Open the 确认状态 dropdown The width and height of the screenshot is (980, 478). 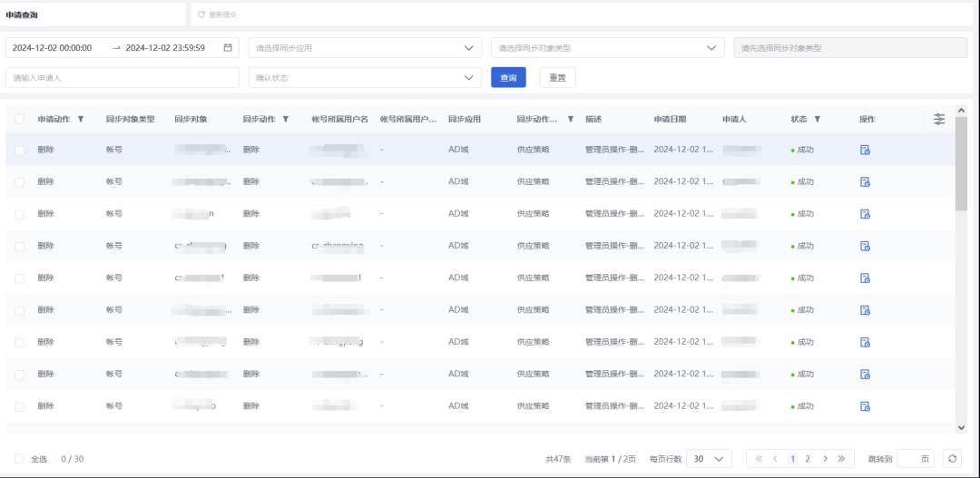(x=365, y=77)
